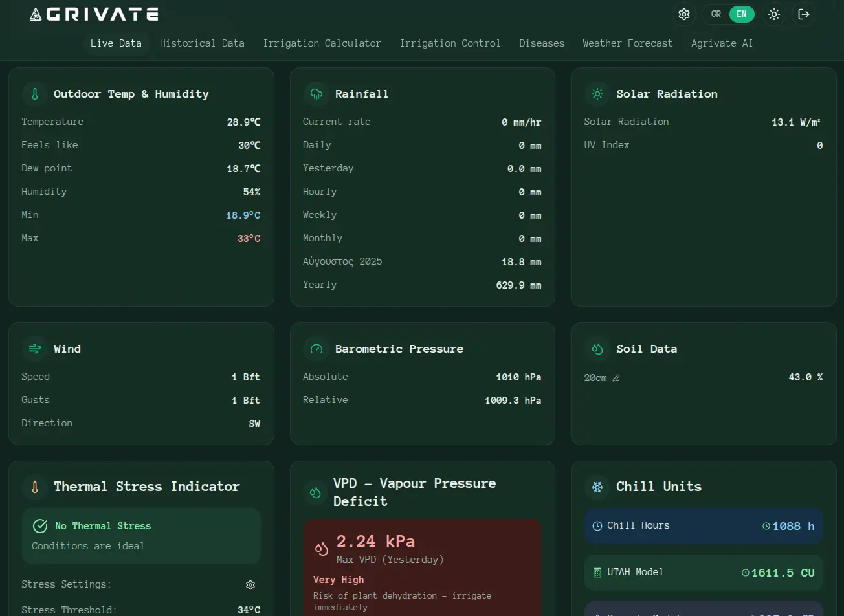Click the Wind Gusts value 1 Bft
This screenshot has height=616, width=844.
(246, 401)
